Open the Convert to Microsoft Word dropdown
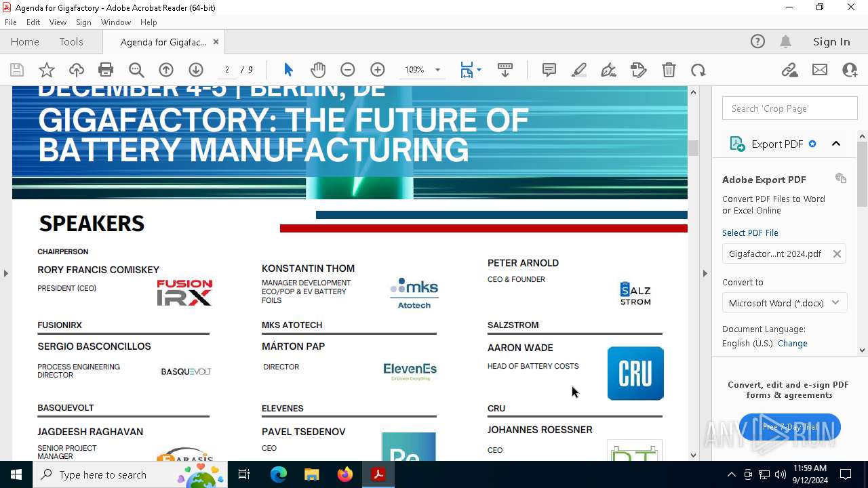Screen dimensions: 868x488 pos(785,303)
